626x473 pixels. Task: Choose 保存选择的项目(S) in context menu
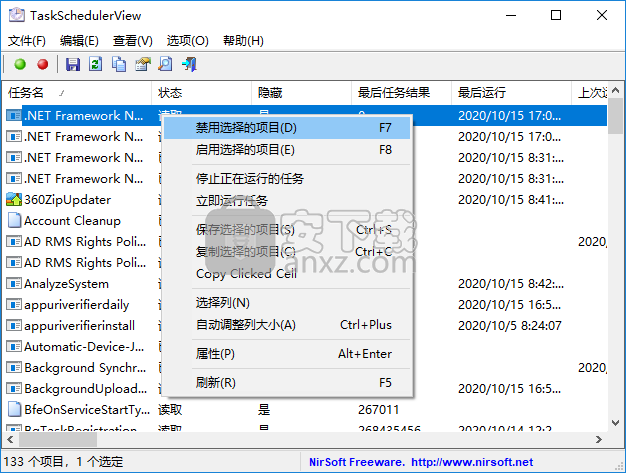point(287,230)
